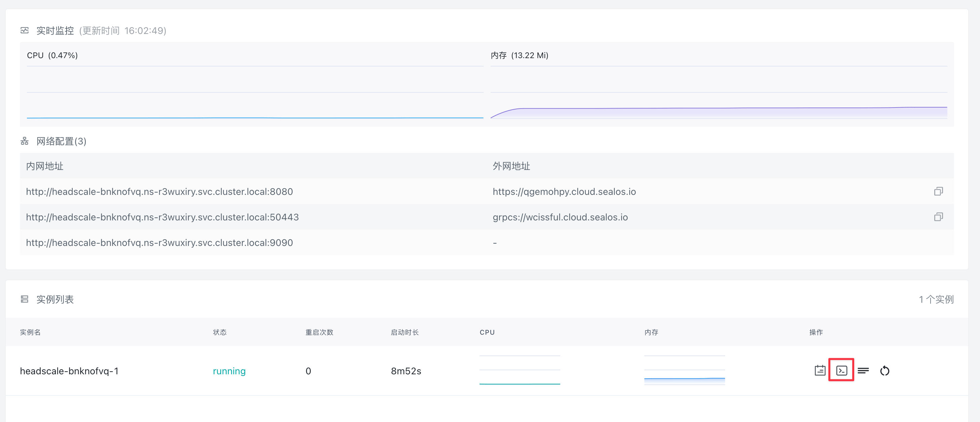Select the internal address ending in :8080

[x=159, y=191]
